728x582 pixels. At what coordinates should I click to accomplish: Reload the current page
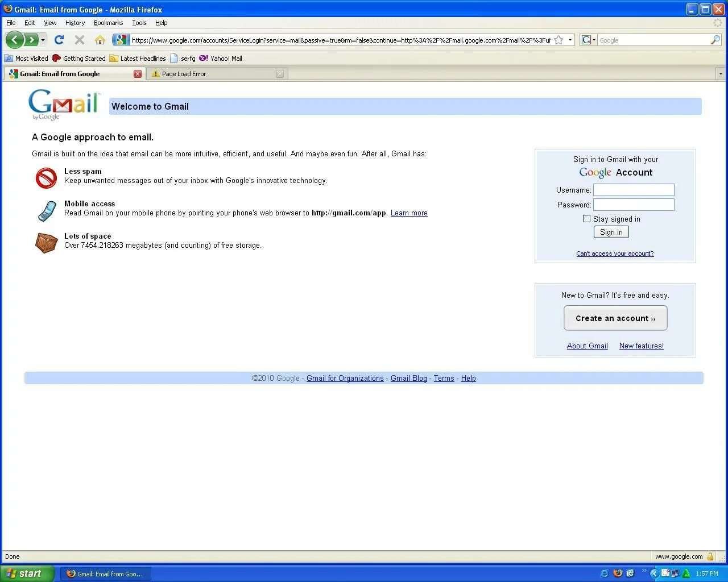59,40
